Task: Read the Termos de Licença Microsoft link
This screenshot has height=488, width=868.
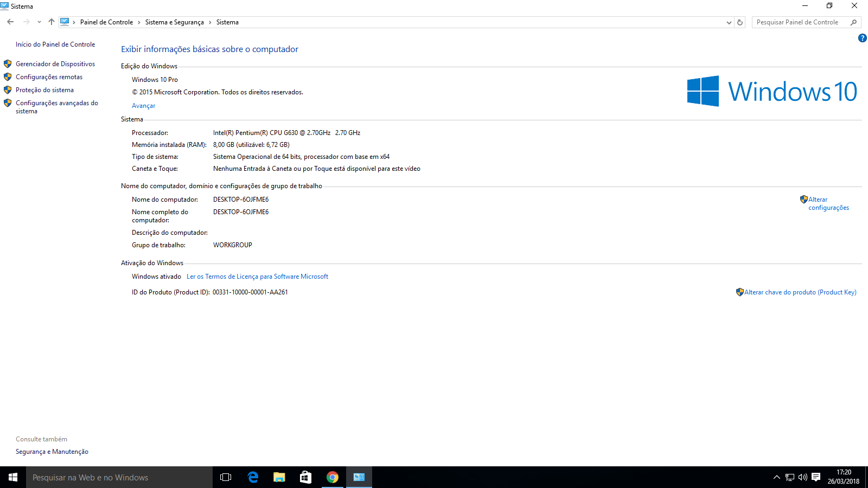Action: tap(257, 277)
